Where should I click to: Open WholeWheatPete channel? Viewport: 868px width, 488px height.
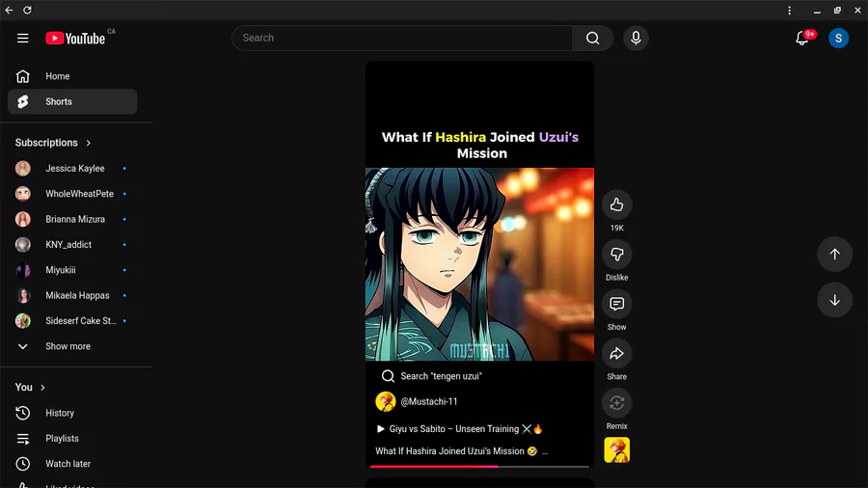(x=72, y=194)
